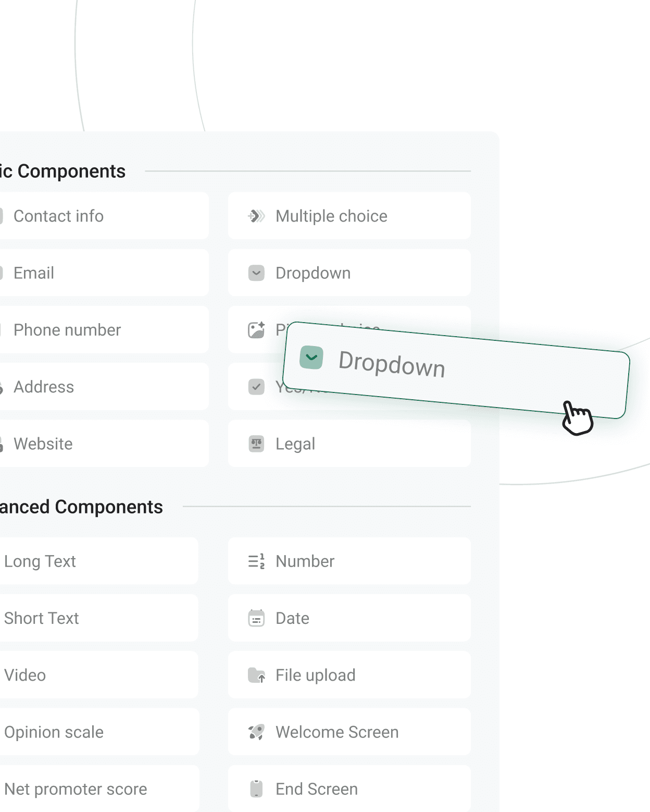650x812 pixels.
Task: Click the Legal scales icon
Action: coord(256,444)
